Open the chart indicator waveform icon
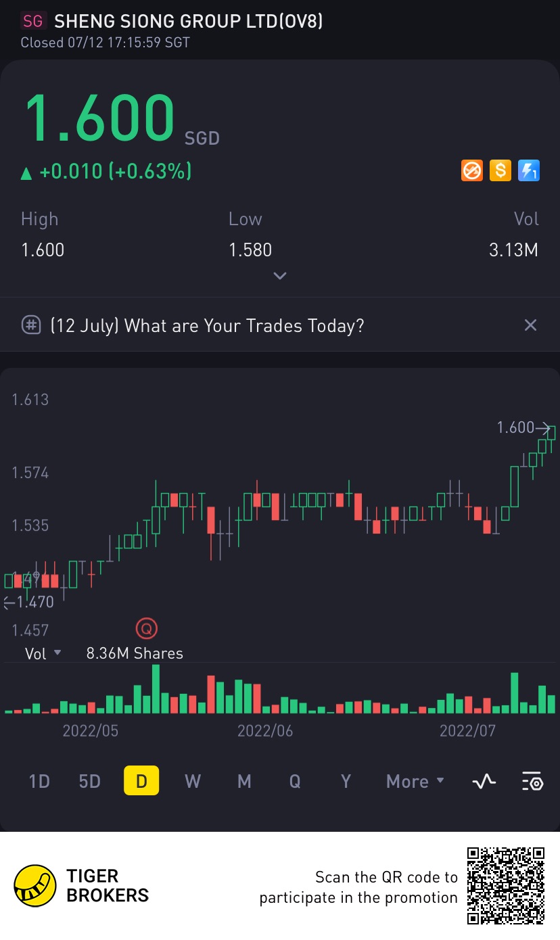 click(x=484, y=782)
